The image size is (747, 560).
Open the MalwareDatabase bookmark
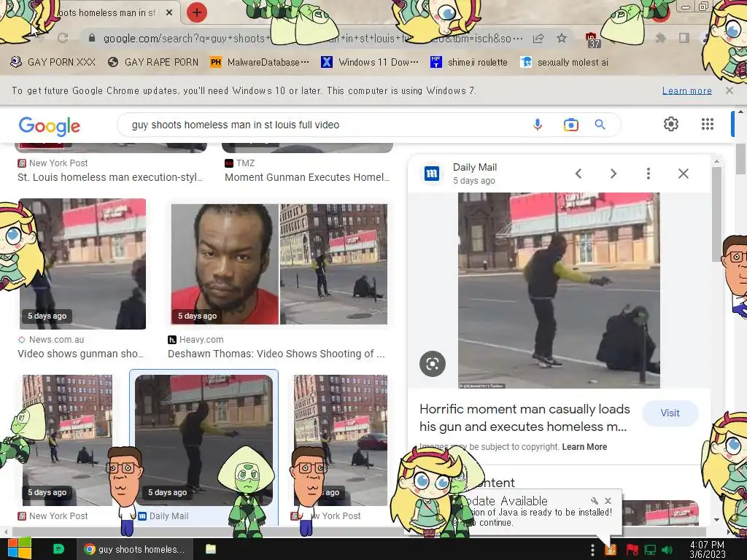coord(260,63)
